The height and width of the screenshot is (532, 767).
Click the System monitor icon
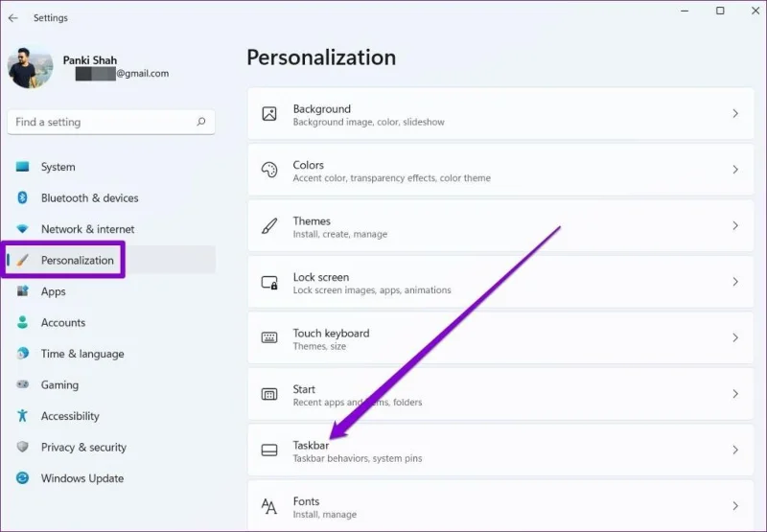point(22,167)
